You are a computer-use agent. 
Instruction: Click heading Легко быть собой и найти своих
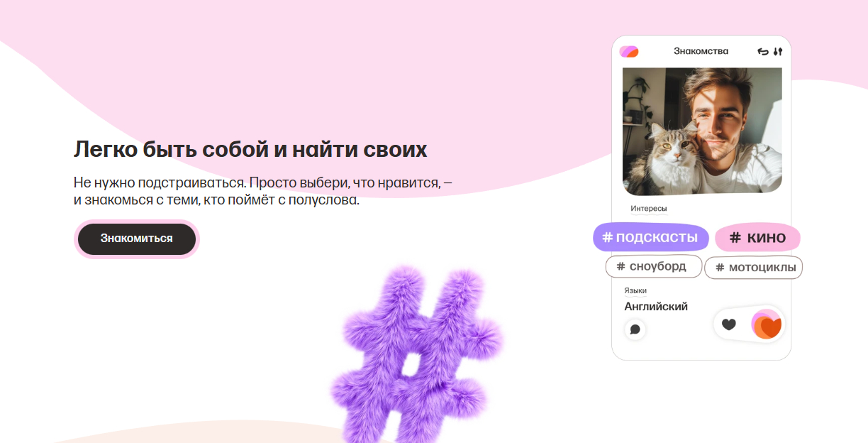pos(250,150)
